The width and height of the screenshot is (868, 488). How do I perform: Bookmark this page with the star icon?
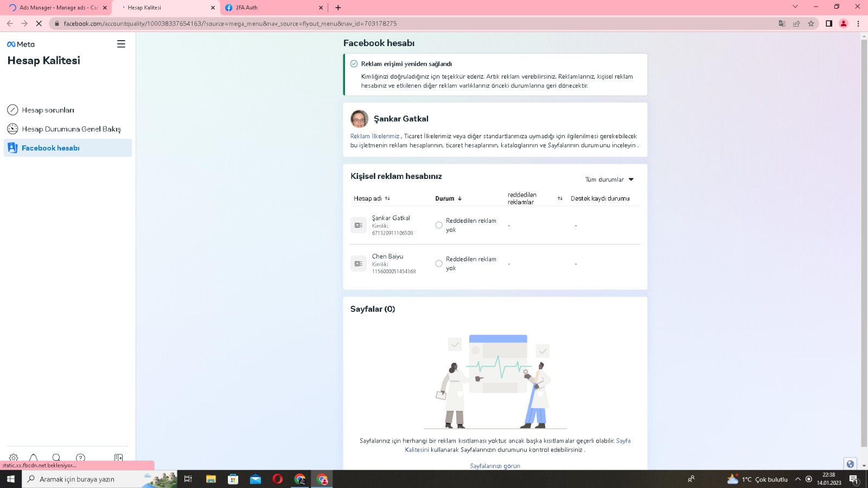(x=811, y=23)
